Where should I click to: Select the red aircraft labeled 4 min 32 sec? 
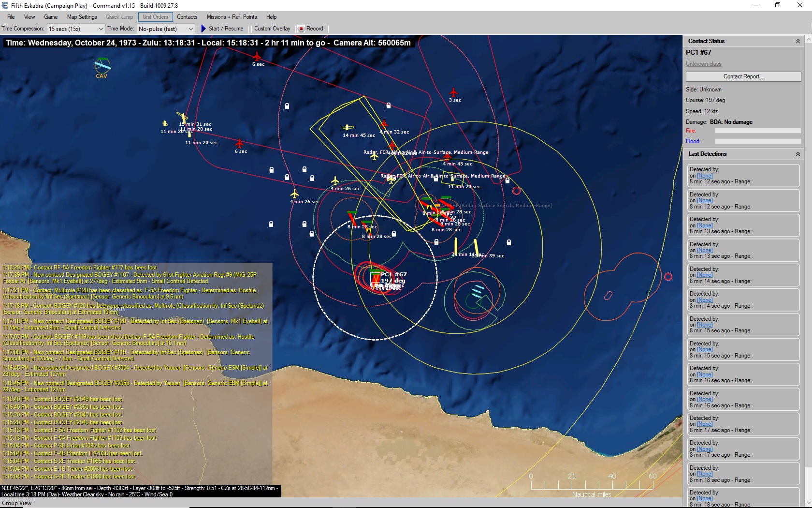384,125
